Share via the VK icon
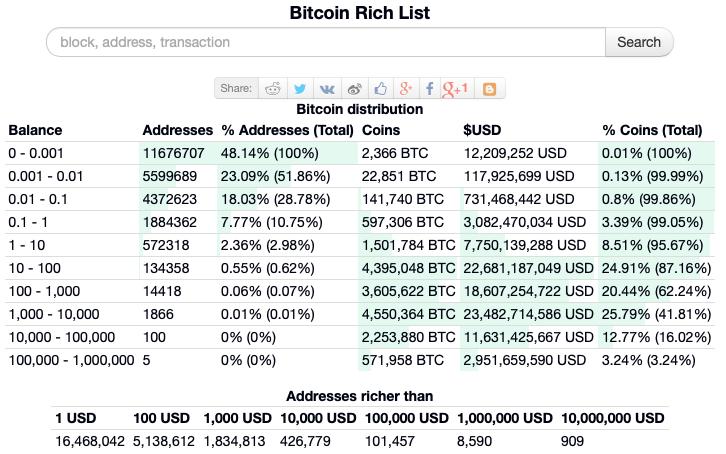 (326, 89)
